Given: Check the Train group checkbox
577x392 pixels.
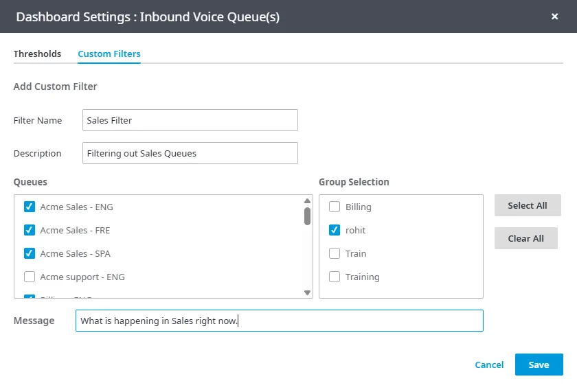Looking at the screenshot, I should pyautogui.click(x=334, y=253).
